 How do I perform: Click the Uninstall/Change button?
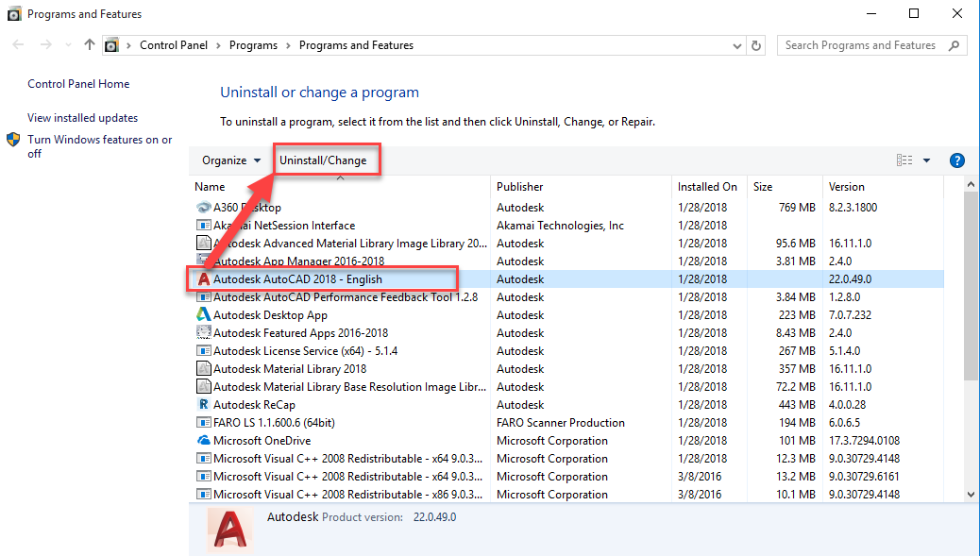(x=326, y=160)
